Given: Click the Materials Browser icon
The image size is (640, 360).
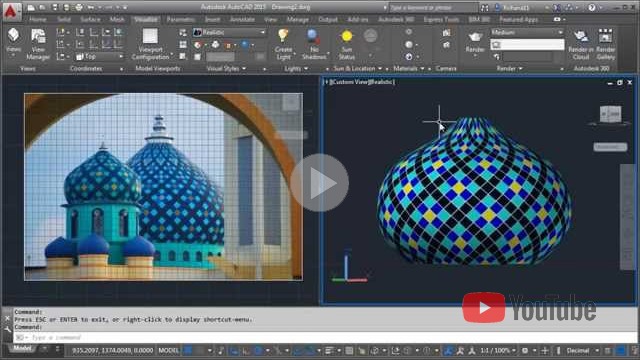Looking at the screenshot, I should (x=409, y=32).
